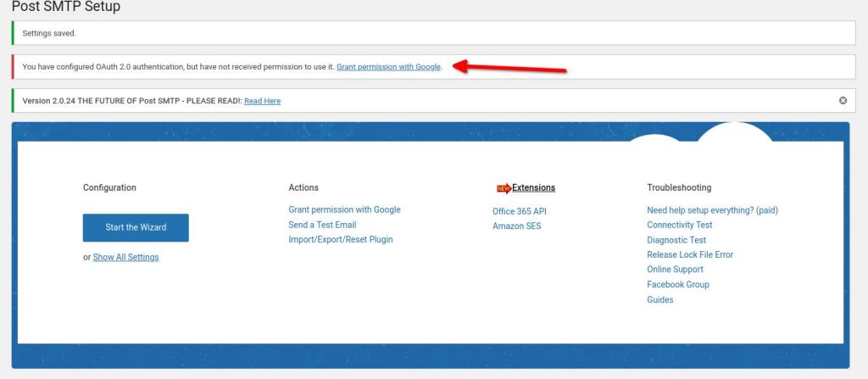Screen dimensions: 868x379
Task: Open the Extensions heading link
Action: tap(534, 188)
